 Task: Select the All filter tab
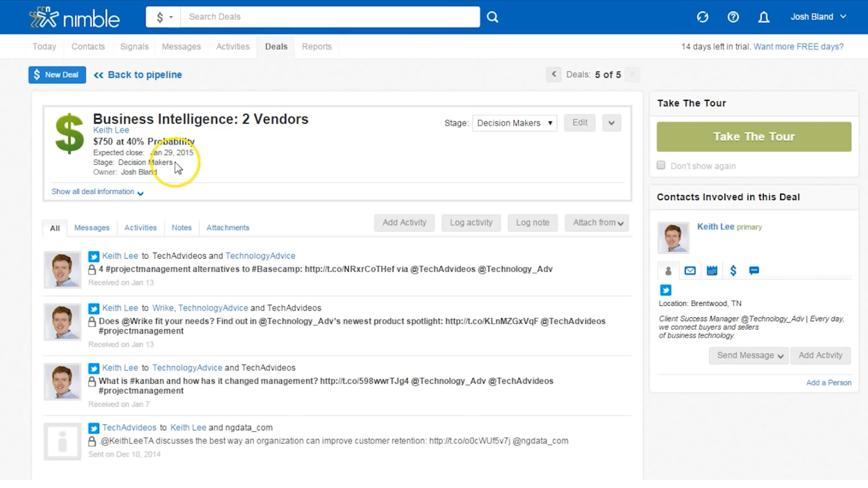point(55,228)
